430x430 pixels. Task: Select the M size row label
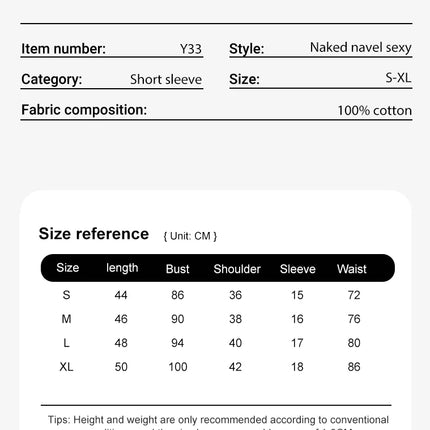[x=66, y=319]
